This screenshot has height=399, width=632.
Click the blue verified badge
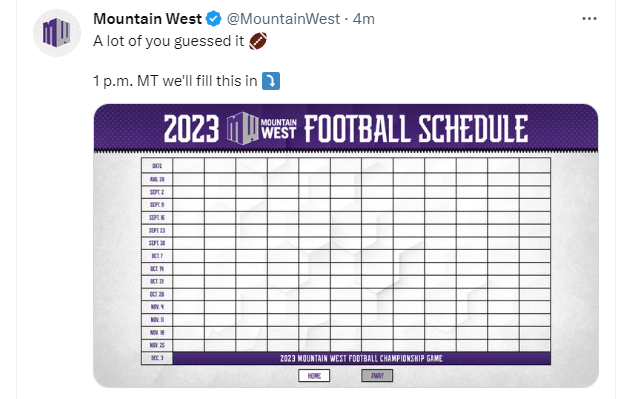(214, 19)
